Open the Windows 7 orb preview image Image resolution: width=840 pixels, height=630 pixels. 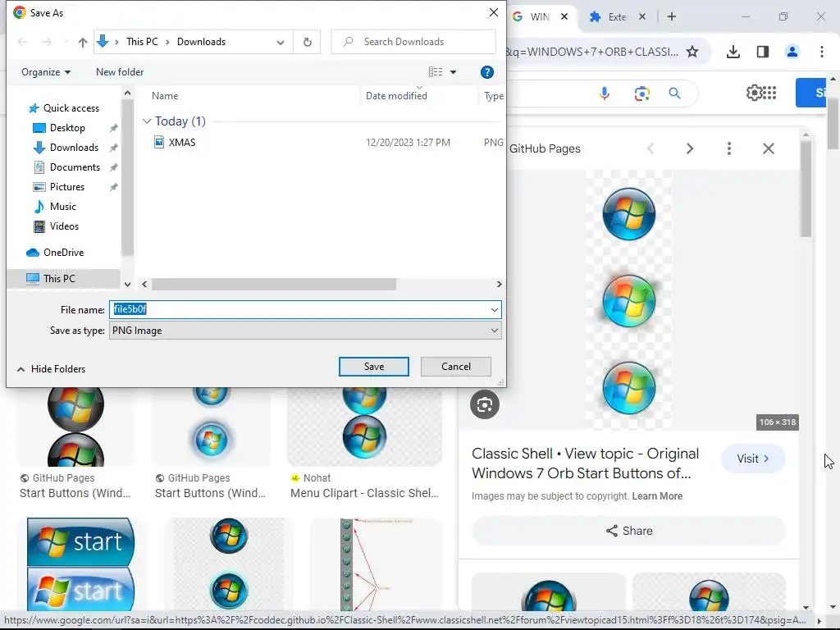point(628,300)
